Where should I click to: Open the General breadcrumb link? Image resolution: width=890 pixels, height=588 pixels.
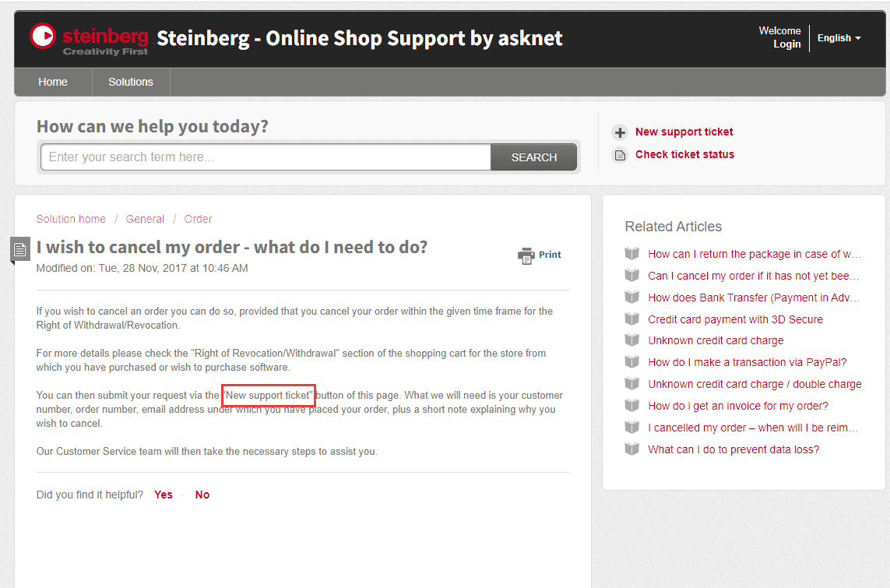[145, 219]
